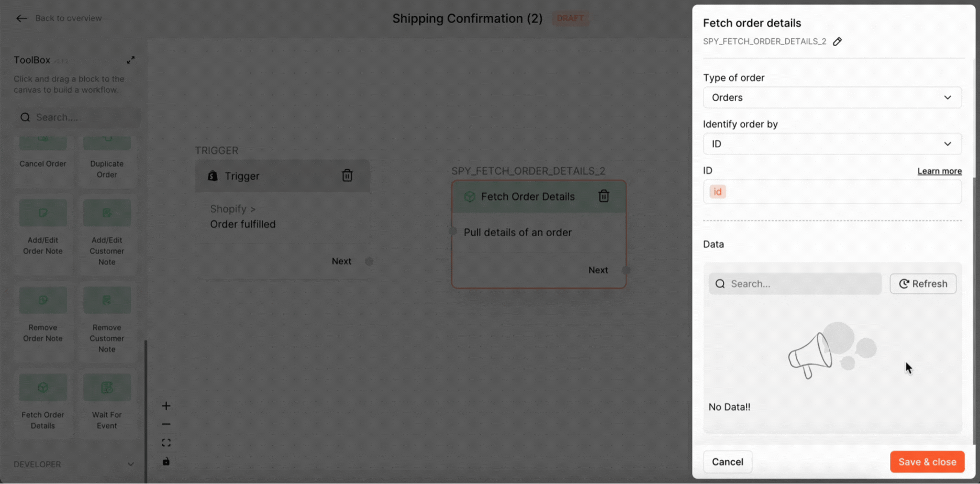Viewport: 980px width, 484px height.
Task: Click the id variable tag
Action: tap(717, 192)
